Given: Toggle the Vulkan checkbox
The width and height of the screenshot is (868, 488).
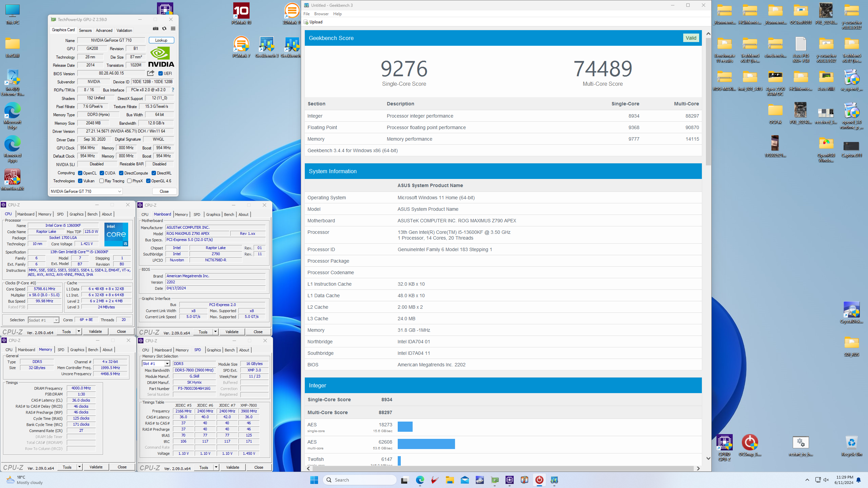Looking at the screenshot, I should (80, 181).
